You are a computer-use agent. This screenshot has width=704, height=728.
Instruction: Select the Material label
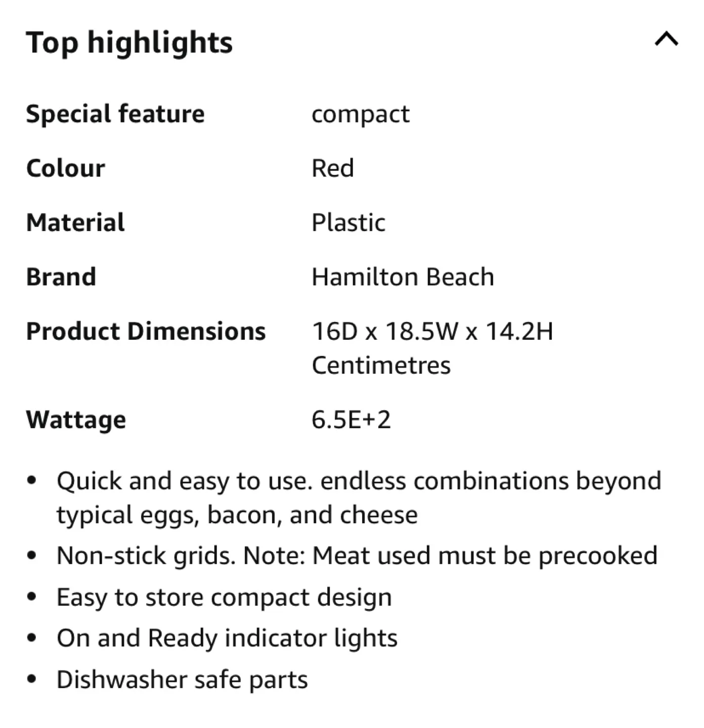click(x=75, y=222)
